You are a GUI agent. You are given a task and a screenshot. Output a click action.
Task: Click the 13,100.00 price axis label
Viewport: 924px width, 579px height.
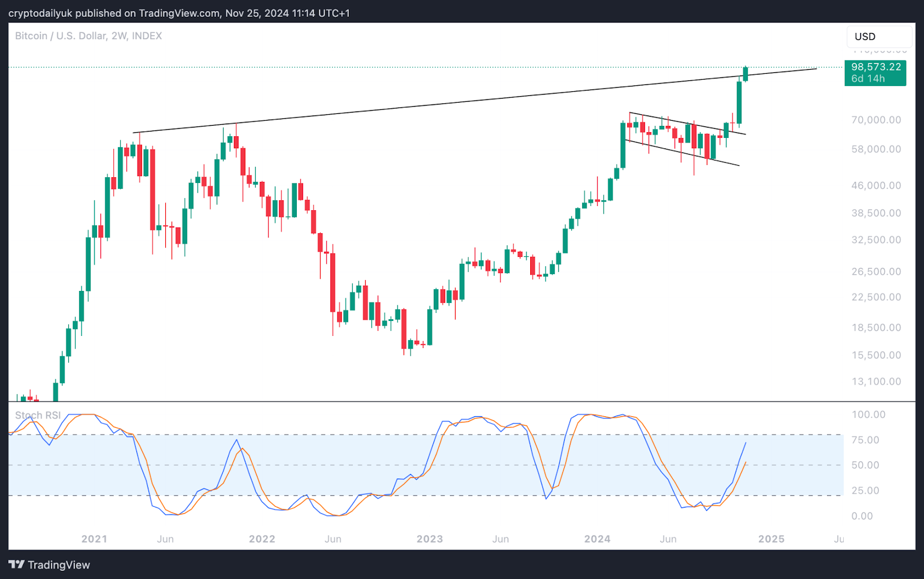[x=876, y=381]
